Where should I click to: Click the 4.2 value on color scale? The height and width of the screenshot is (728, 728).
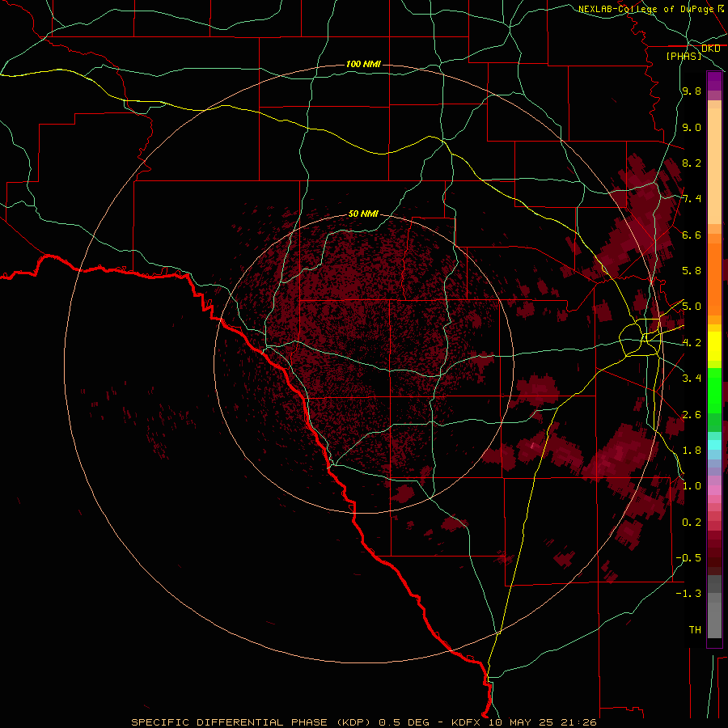pos(692,343)
